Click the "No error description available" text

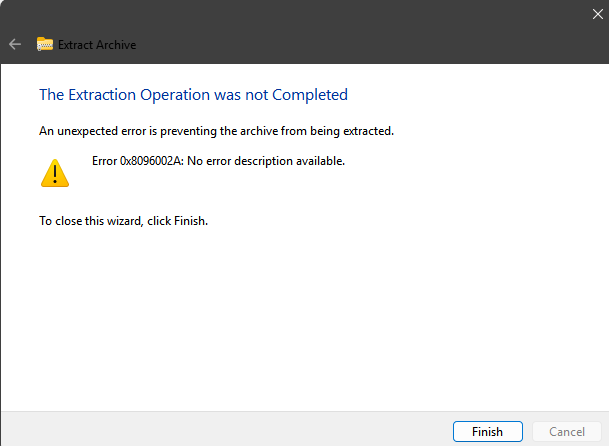tap(274, 161)
